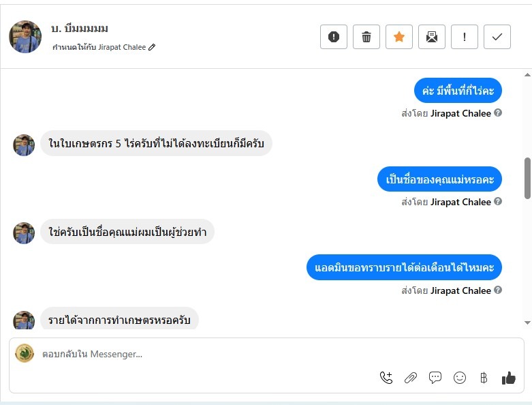Open the contact's profile picture in the header
This screenshot has width=532, height=405.
click(25, 37)
